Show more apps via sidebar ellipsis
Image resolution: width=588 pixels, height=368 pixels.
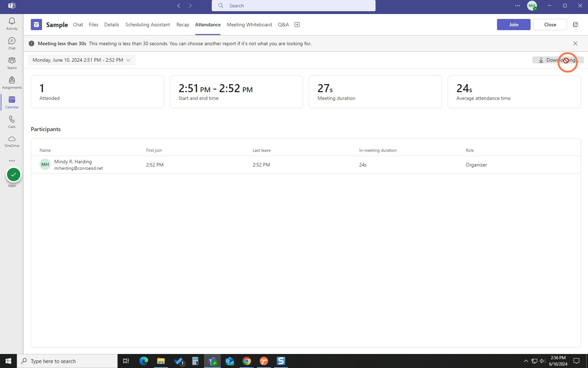pyautogui.click(x=12, y=161)
